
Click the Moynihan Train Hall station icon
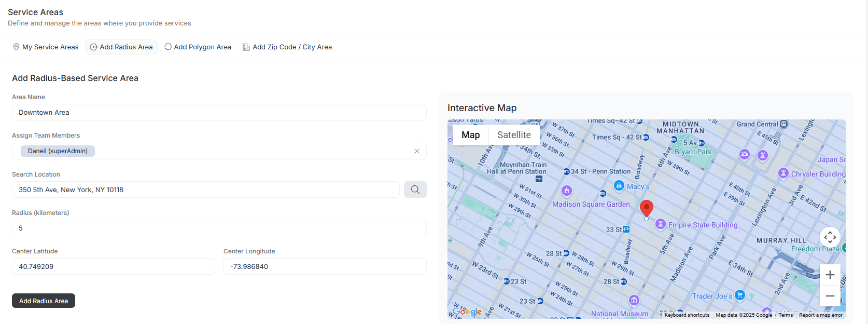point(539,179)
